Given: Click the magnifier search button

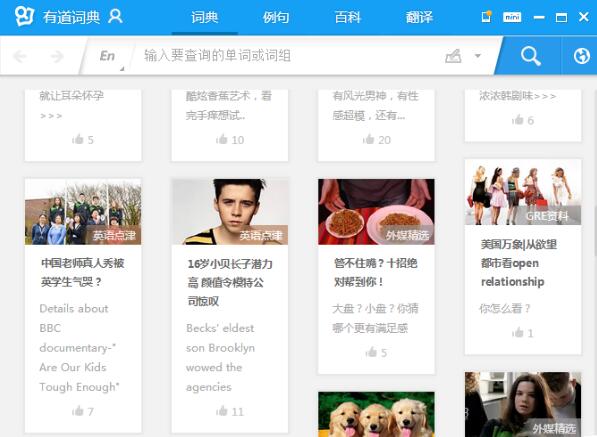Looking at the screenshot, I should coord(530,56).
